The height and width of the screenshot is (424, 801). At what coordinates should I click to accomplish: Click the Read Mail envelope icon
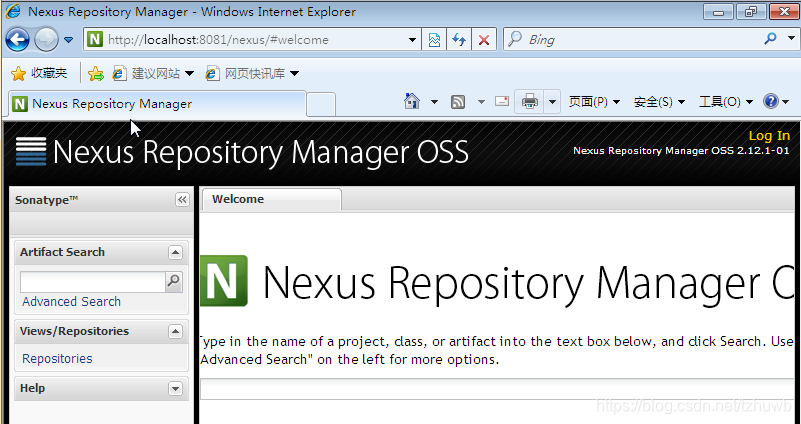pos(502,101)
